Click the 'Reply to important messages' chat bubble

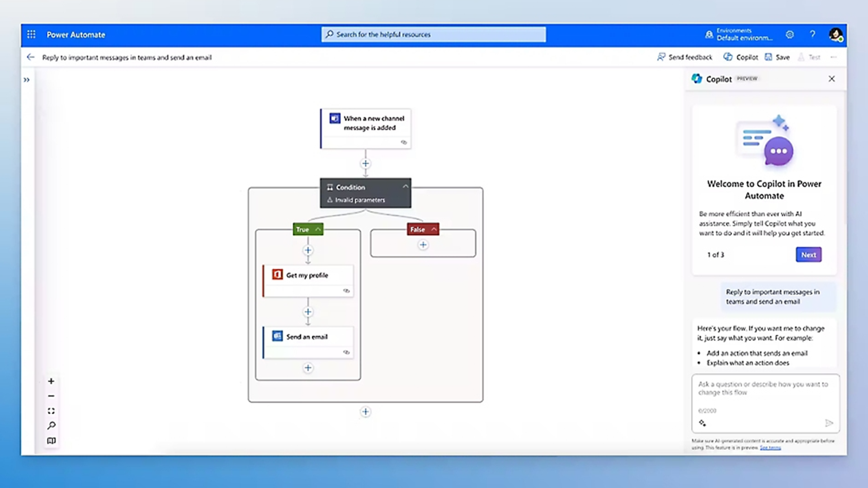pyautogui.click(x=778, y=297)
